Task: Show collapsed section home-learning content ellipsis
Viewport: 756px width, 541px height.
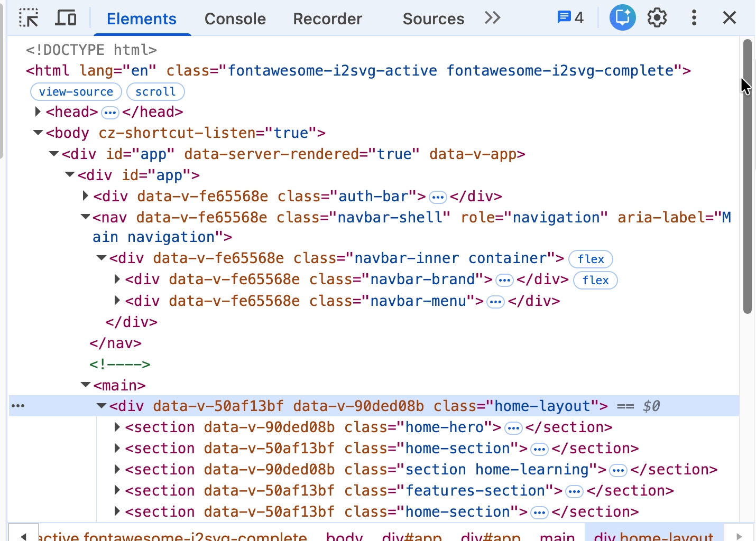Action: coord(618,470)
